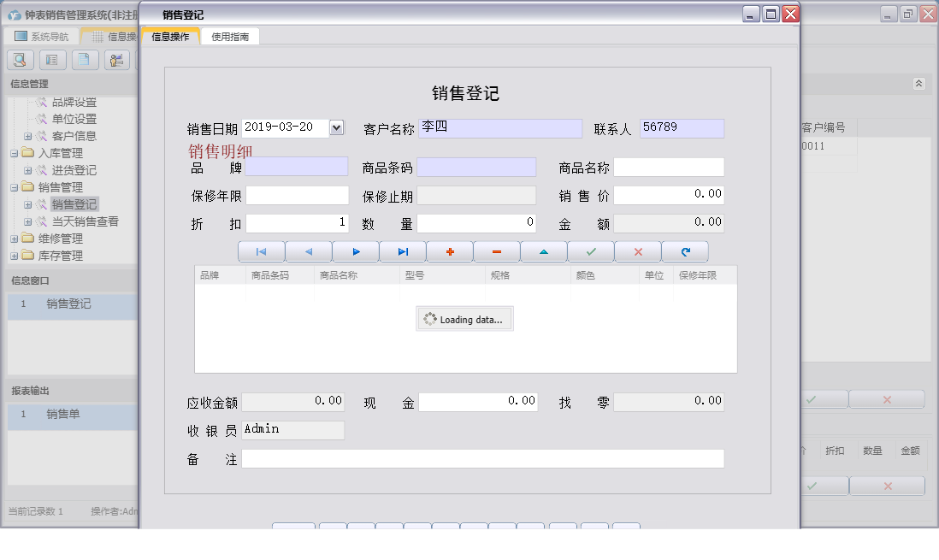Delete the current record using the minus icon

click(x=499, y=251)
